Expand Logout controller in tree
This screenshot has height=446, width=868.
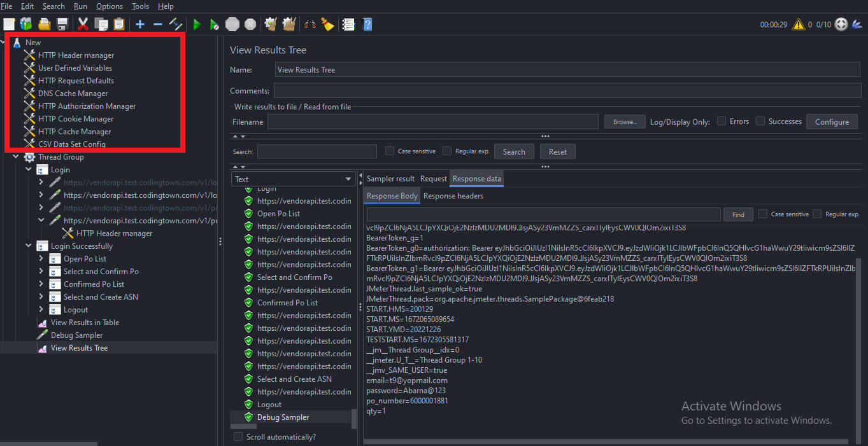tap(41, 310)
